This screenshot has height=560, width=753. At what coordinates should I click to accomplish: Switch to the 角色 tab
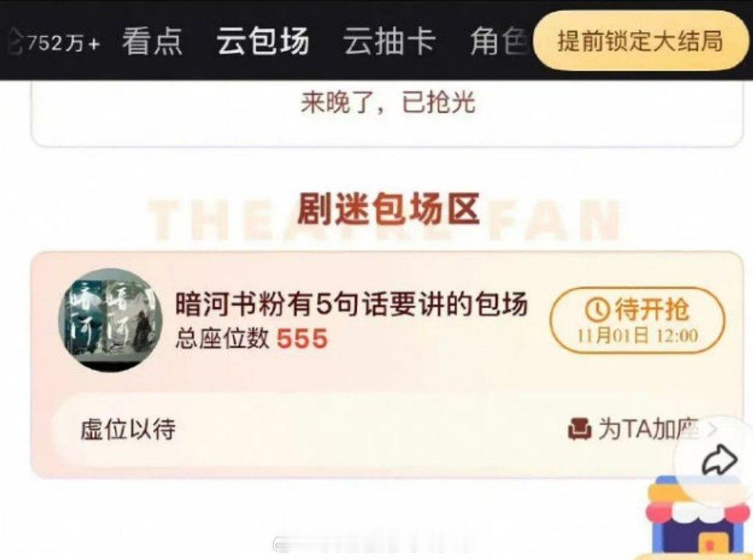click(x=500, y=42)
